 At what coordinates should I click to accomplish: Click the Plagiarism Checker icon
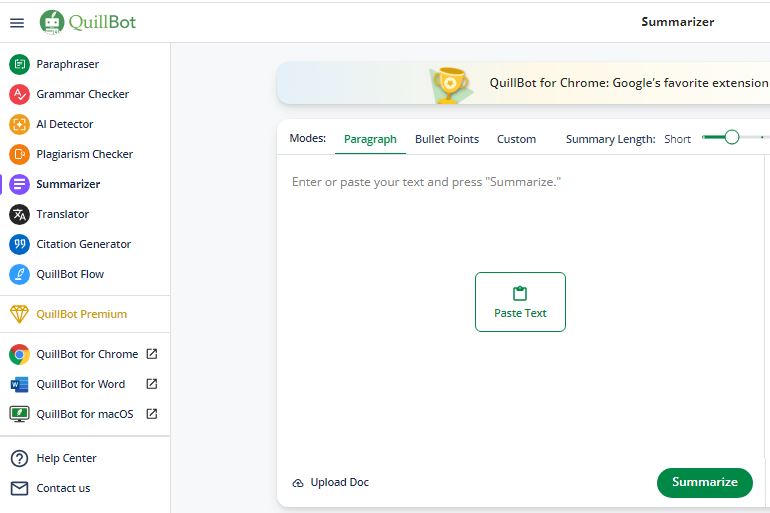point(20,154)
